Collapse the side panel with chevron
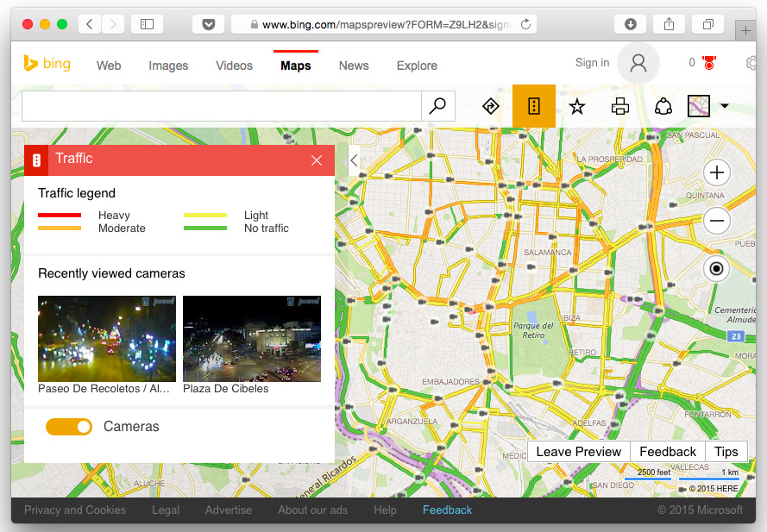The image size is (767, 532). click(354, 160)
